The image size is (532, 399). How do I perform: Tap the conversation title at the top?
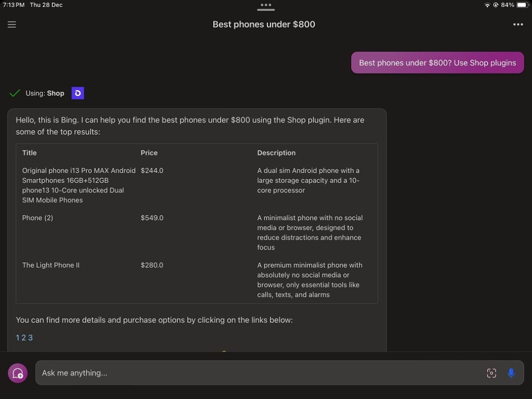point(264,24)
